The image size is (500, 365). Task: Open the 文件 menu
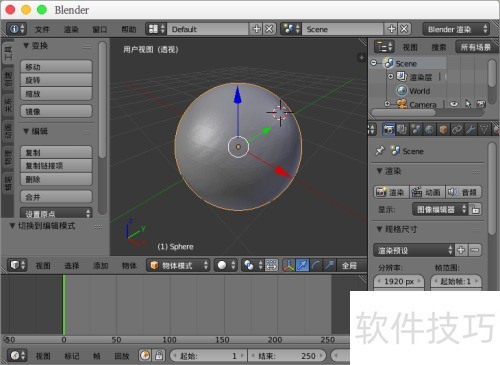click(x=42, y=29)
